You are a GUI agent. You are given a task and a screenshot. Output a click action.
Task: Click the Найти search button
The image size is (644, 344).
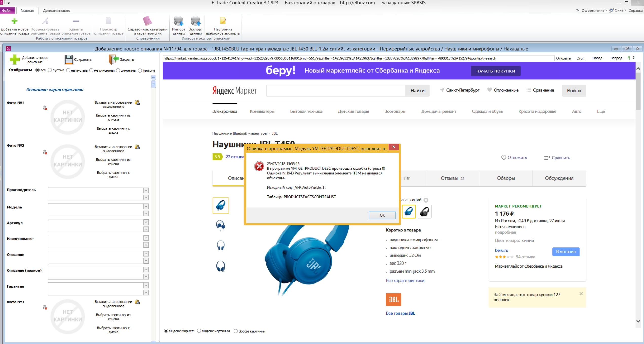(417, 91)
